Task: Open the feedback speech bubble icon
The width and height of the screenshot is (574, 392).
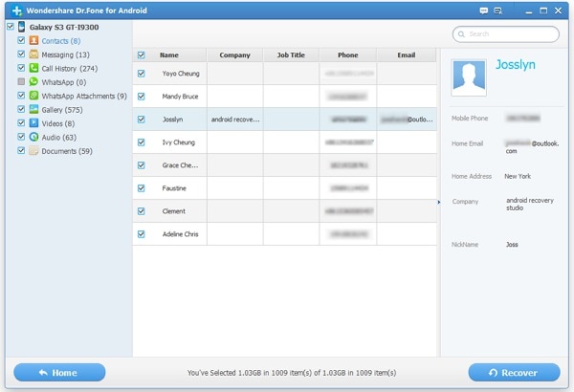Action: pyautogui.click(x=483, y=11)
